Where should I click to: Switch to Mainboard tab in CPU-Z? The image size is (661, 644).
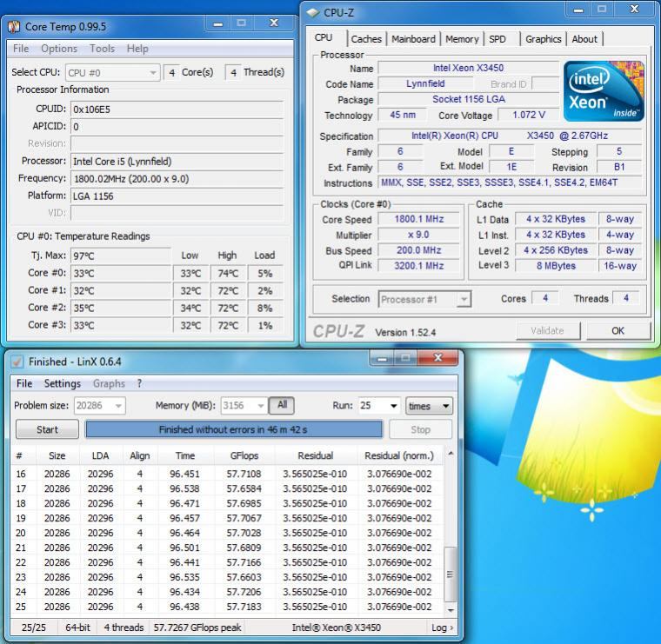pos(413,39)
